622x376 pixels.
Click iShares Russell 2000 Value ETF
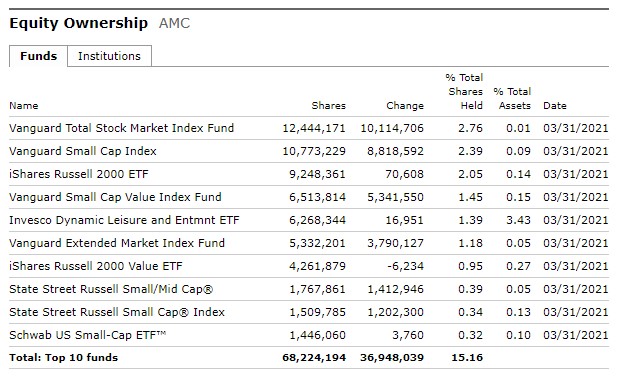[96, 266]
